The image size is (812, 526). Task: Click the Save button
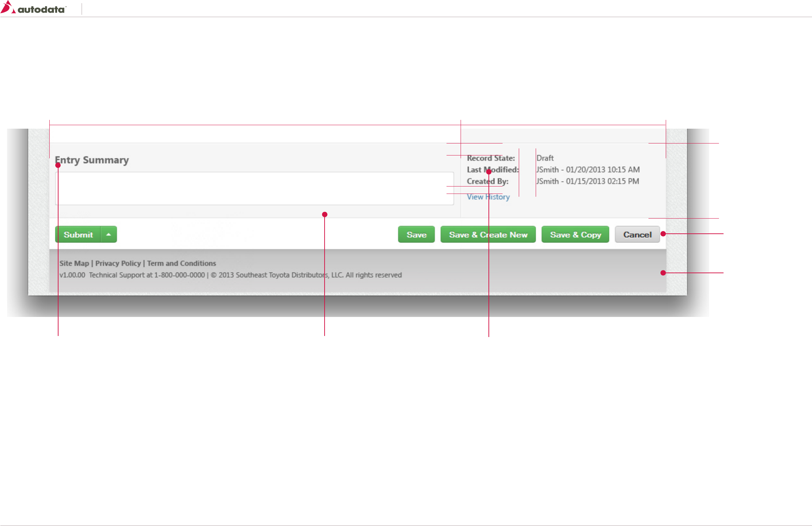[416, 234]
